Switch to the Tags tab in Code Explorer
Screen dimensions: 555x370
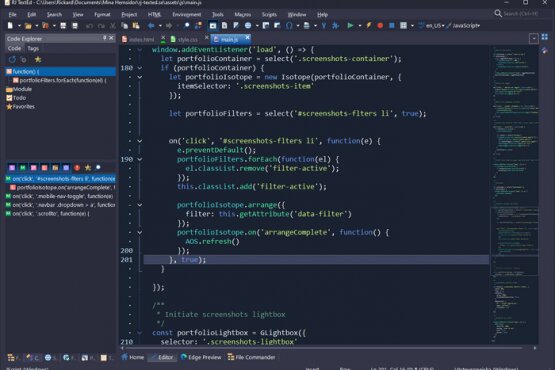pos(33,49)
